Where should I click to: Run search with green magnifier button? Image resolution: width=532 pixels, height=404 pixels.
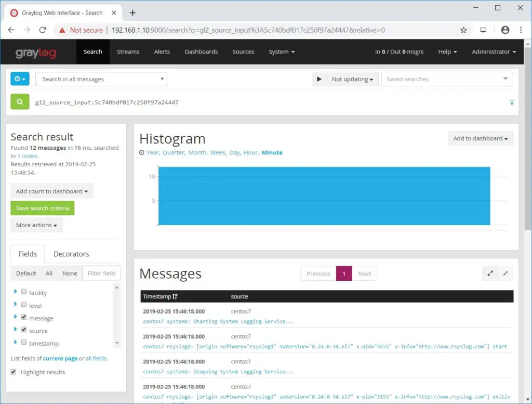[20, 102]
